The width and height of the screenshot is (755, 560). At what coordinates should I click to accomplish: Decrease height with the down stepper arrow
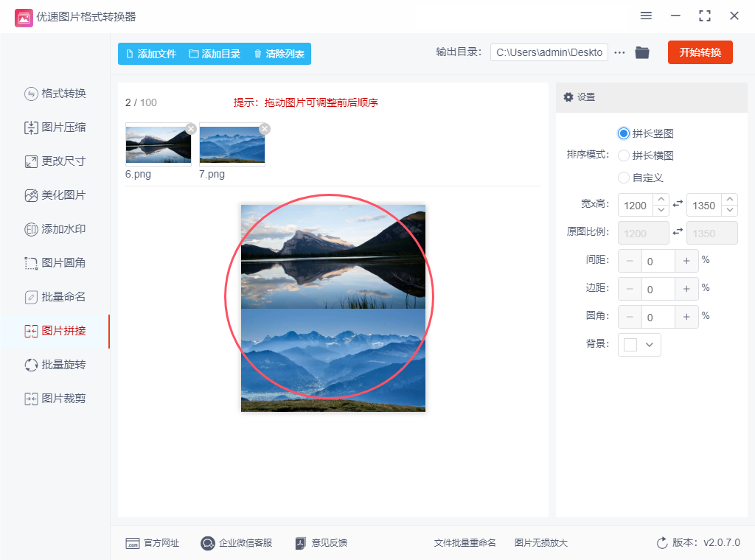730,210
